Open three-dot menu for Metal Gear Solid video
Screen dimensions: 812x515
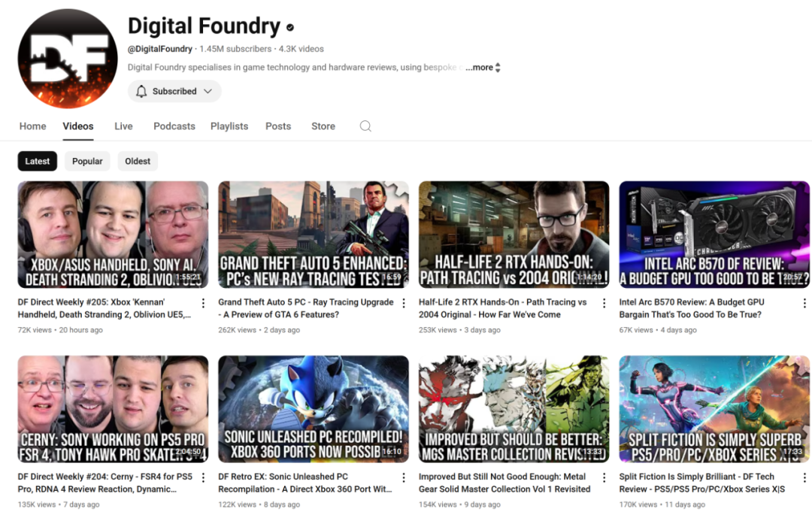(x=604, y=477)
